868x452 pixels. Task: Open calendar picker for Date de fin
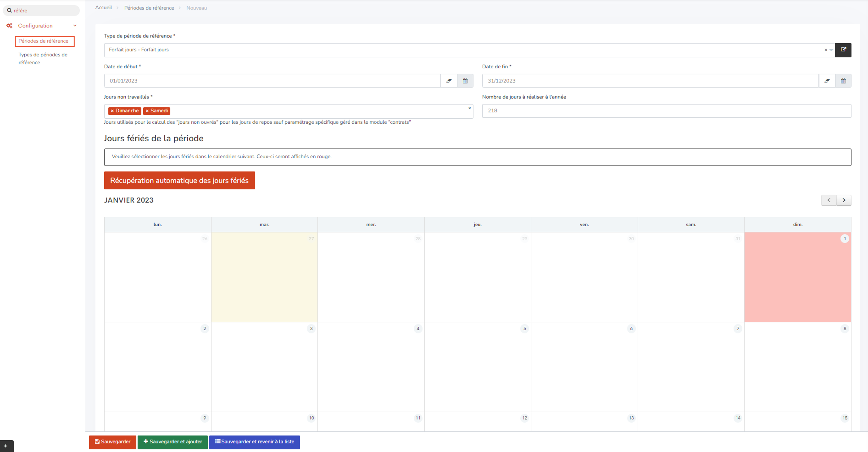coord(843,81)
